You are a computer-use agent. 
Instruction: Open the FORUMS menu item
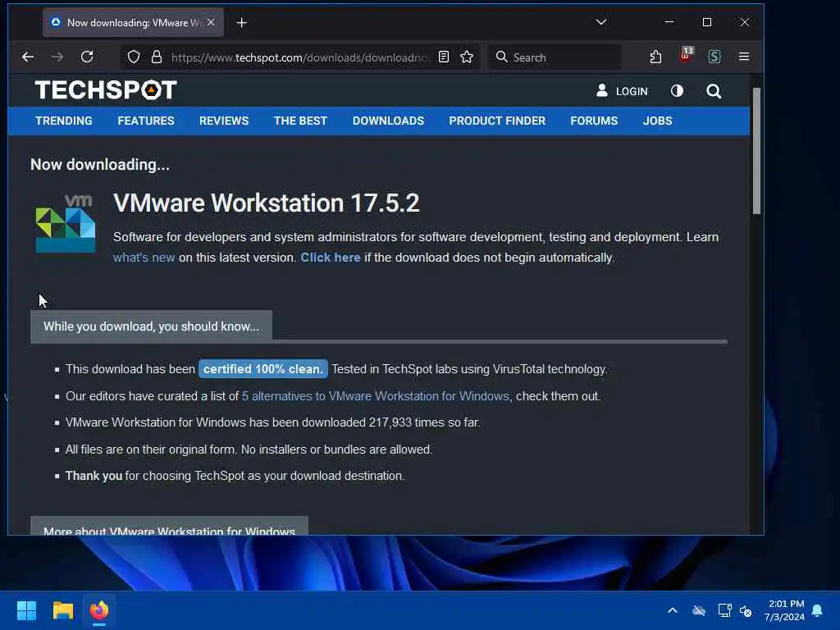click(x=594, y=121)
